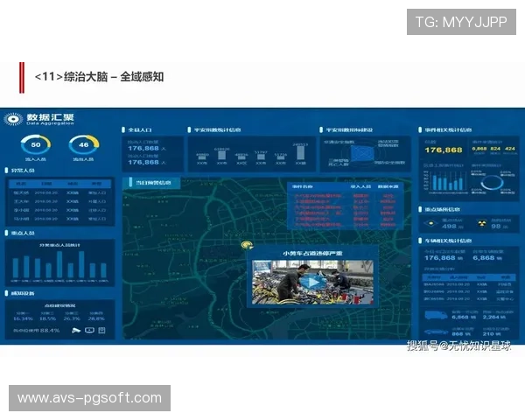Screen dimensions: 525x420
Task: Click the 平安指数统计信息 section header
Action: tap(217, 130)
